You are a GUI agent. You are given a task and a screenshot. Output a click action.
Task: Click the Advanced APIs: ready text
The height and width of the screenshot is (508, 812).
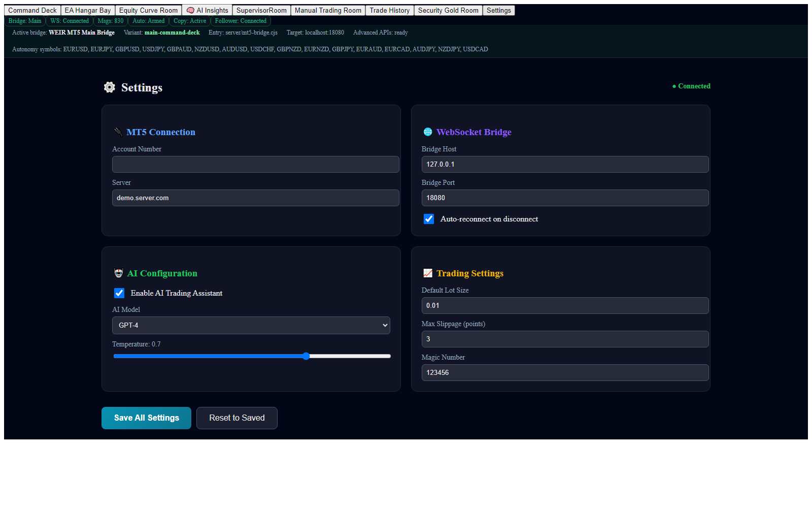pos(381,33)
